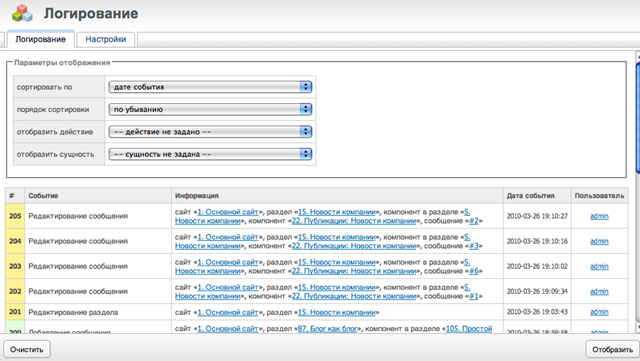Open '22. Публикации: Новости компании' link in row 203
The image size is (640, 361).
tap(354, 271)
